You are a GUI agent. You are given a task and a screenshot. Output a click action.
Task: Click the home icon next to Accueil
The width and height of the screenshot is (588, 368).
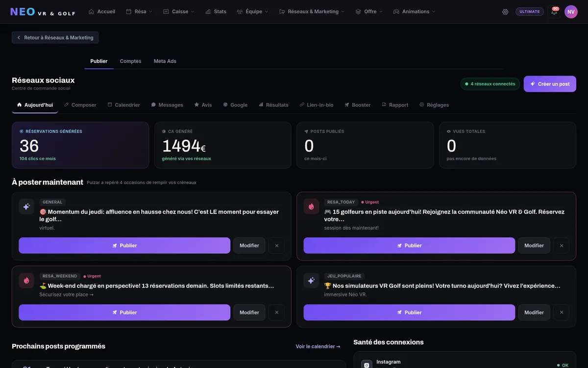91,12
